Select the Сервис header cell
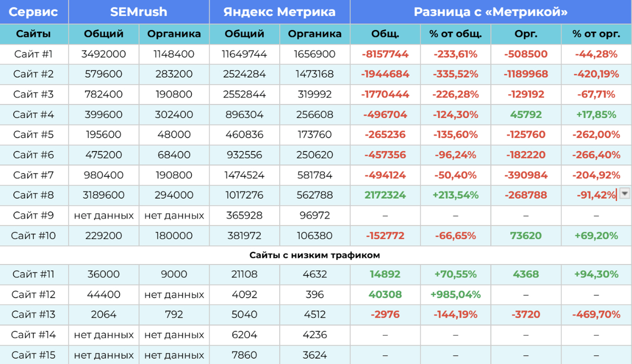This screenshot has width=632, height=364. coord(34,12)
